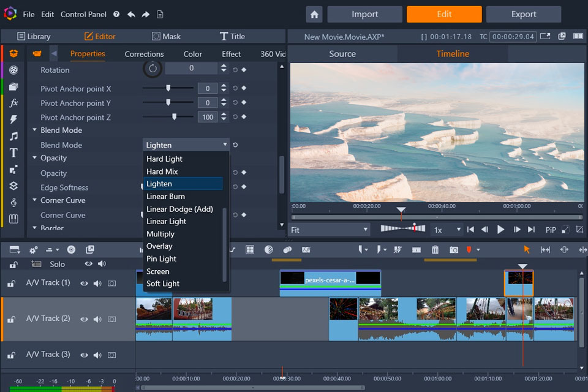This screenshot has height=392, width=588.
Task: Mute audio of A/V Track (2)
Action: [97, 319]
